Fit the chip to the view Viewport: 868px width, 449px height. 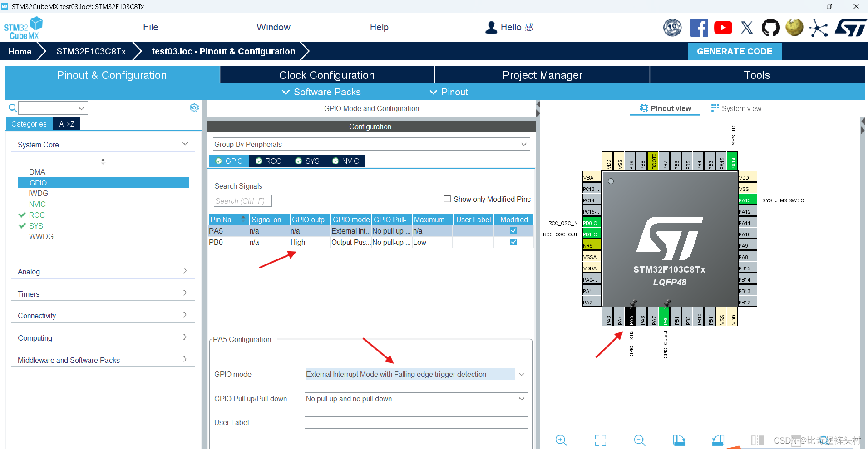click(600, 440)
